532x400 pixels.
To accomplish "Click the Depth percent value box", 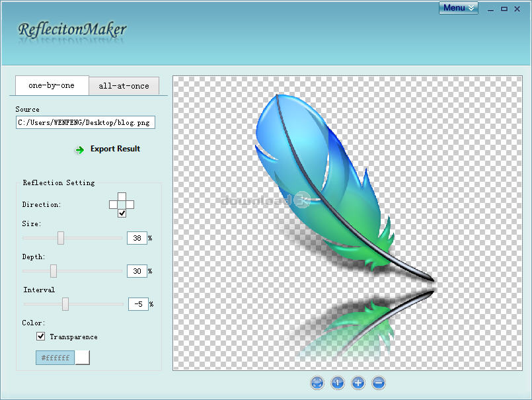I will tap(137, 271).
